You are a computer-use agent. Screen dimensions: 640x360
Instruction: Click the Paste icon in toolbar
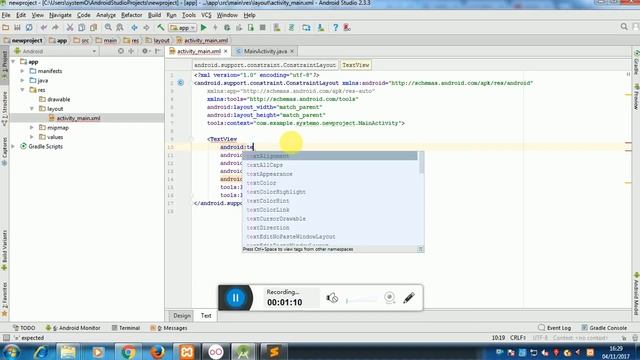93,28
